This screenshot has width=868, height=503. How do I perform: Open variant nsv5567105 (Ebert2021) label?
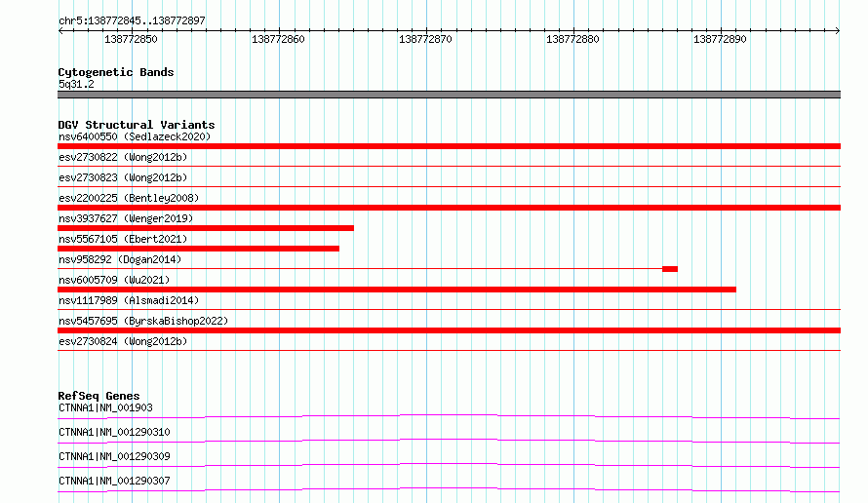click(123, 239)
